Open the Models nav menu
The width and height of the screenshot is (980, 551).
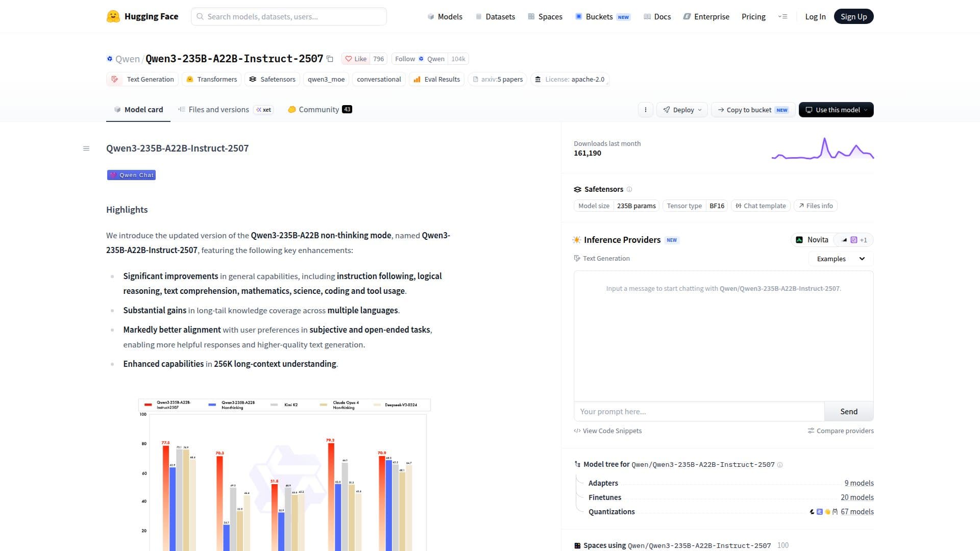[445, 16]
